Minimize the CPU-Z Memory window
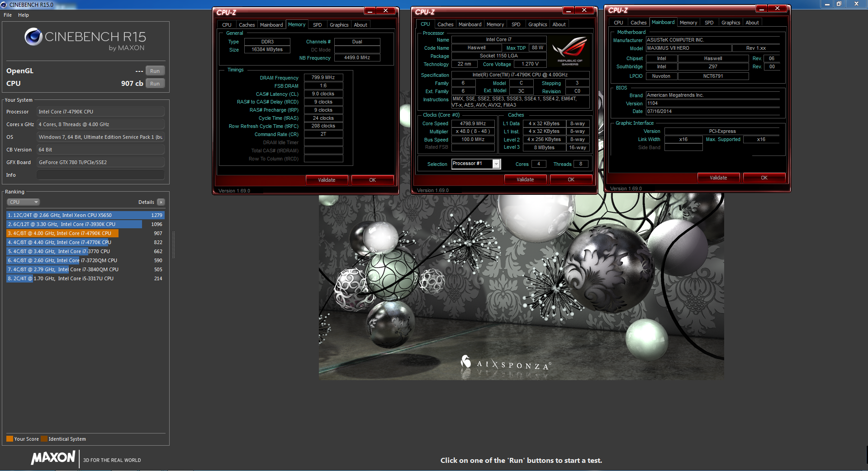 click(x=370, y=11)
